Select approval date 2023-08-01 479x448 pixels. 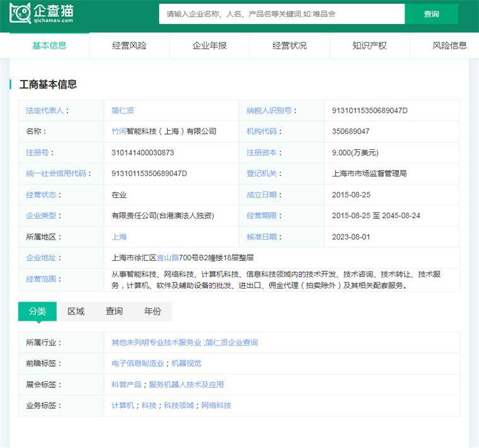[x=351, y=237]
